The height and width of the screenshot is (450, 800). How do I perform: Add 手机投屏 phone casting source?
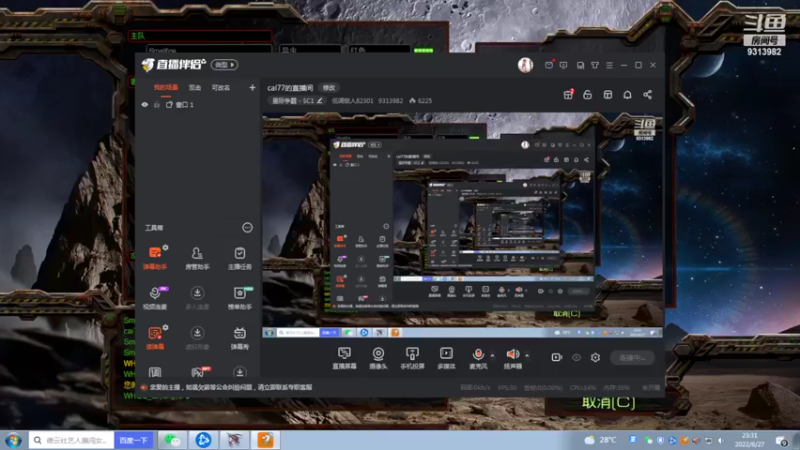click(x=412, y=358)
